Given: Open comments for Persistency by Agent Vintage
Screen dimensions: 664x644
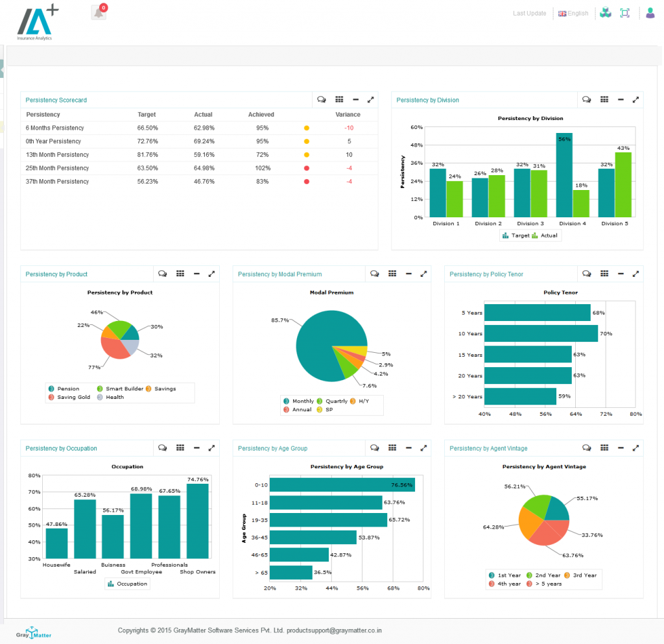Looking at the screenshot, I should 587,448.
